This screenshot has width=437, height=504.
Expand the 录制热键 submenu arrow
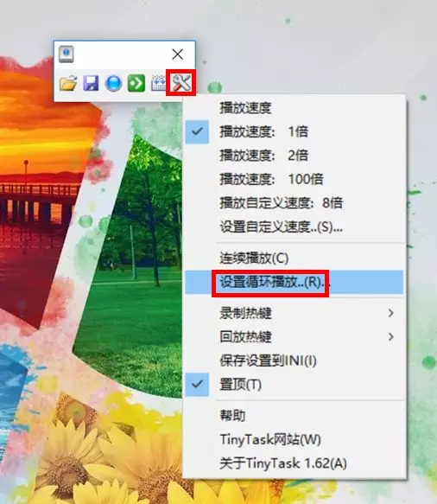tap(390, 313)
